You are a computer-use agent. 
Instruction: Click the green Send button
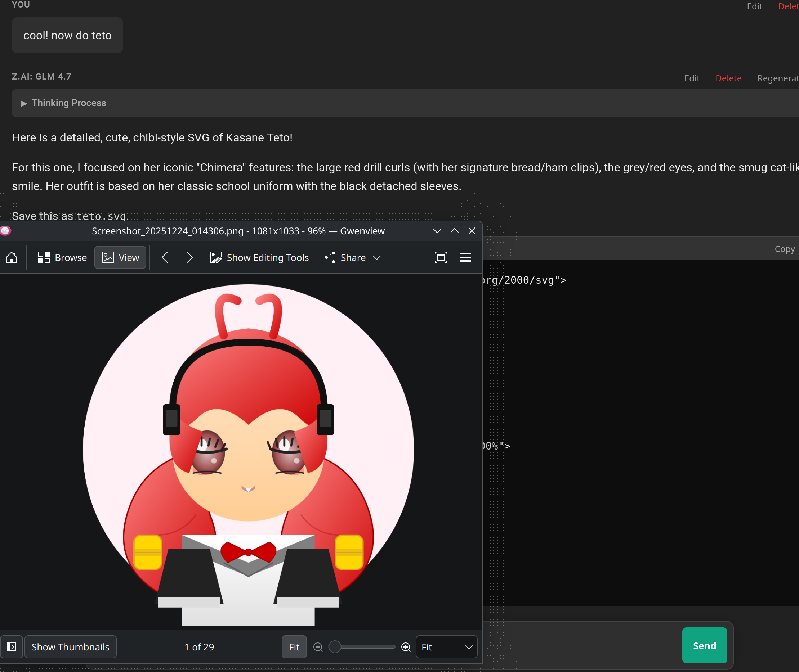point(704,646)
